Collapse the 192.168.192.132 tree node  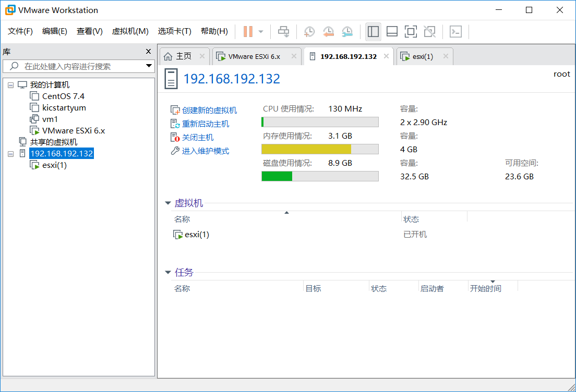click(10, 154)
